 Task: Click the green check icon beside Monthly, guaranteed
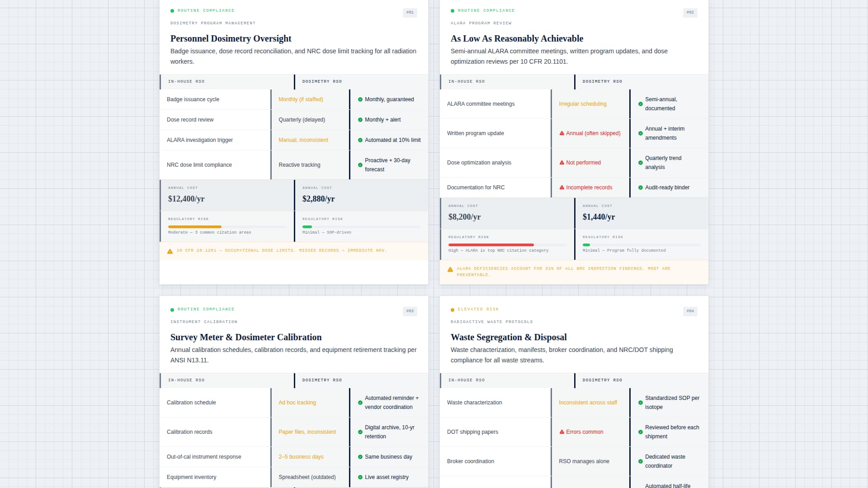[x=360, y=99]
